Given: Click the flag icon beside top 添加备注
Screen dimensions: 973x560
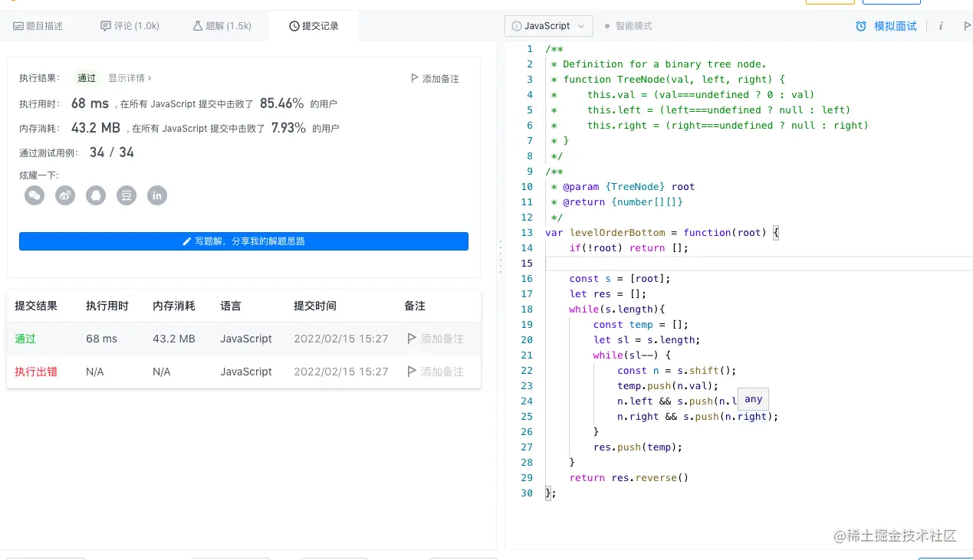Looking at the screenshot, I should pyautogui.click(x=415, y=78).
